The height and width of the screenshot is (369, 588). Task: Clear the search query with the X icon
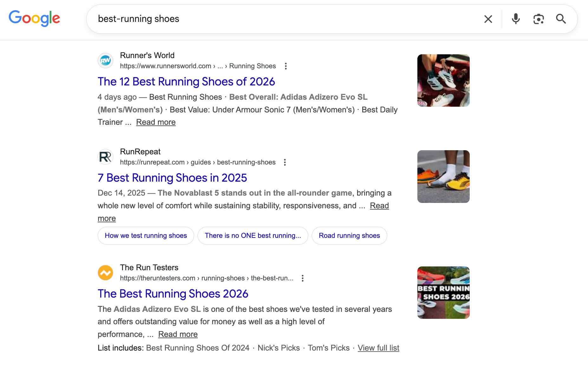pos(488,19)
